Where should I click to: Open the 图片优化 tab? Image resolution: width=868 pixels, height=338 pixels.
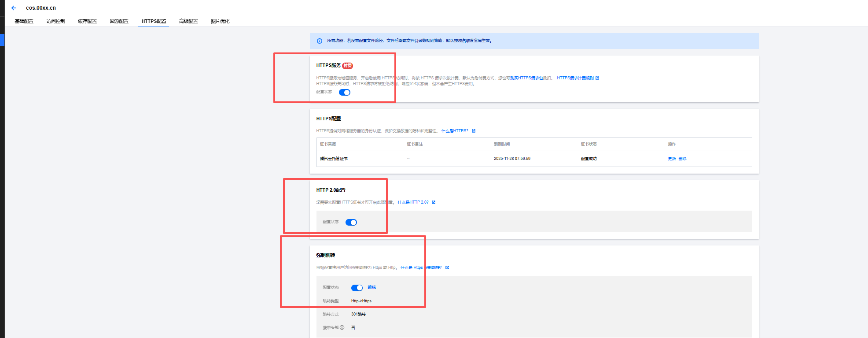[x=220, y=21]
